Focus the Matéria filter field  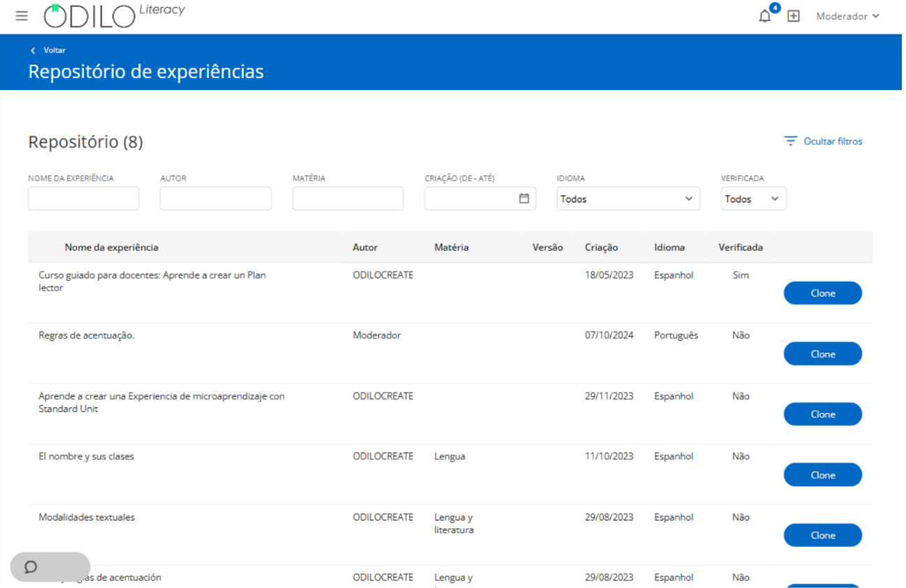(348, 198)
